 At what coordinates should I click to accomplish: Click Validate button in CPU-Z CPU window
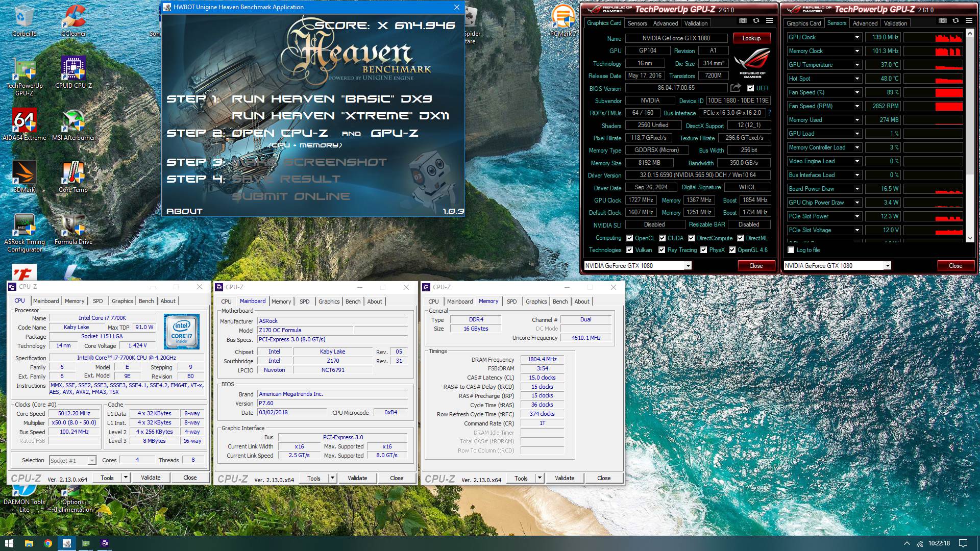coord(151,478)
